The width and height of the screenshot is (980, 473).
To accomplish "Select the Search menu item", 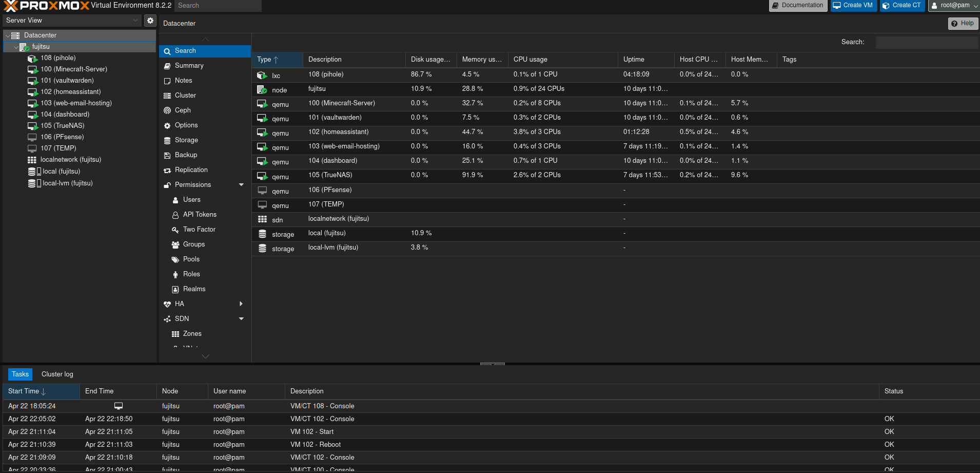I will coord(205,51).
